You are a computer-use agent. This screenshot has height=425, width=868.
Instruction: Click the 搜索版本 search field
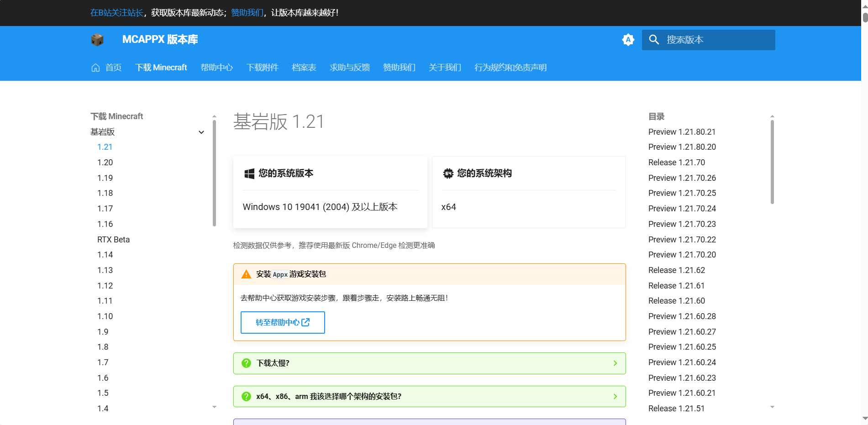[709, 40]
